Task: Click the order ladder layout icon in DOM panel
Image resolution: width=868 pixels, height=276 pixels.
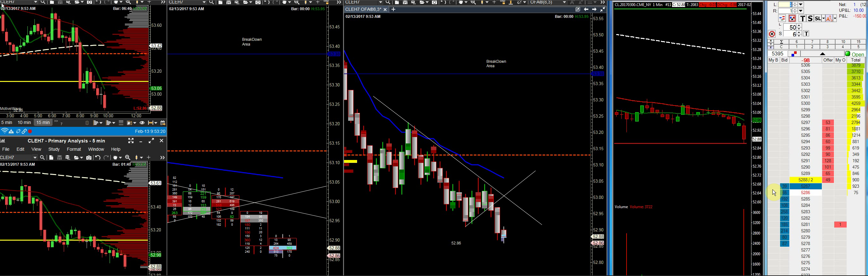Action: [782, 18]
